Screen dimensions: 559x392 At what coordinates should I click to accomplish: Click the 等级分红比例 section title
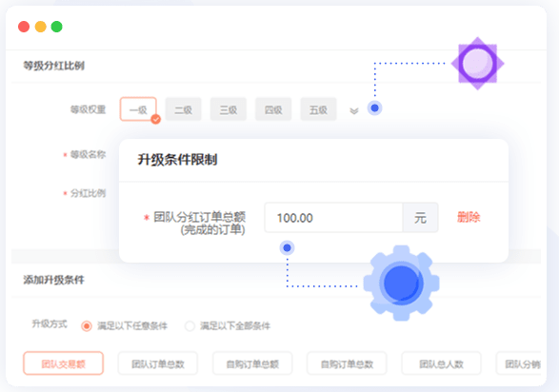pyautogui.click(x=54, y=66)
